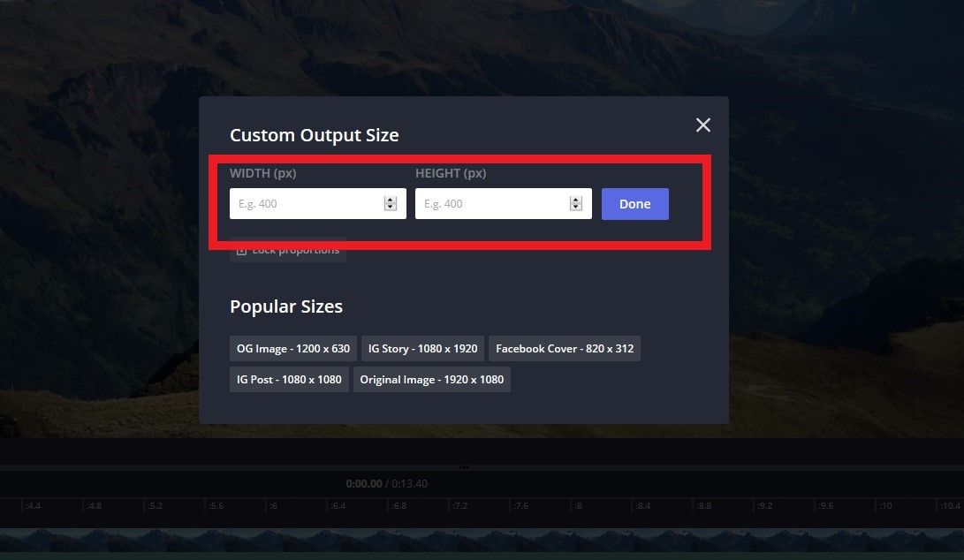Click the HEIGHT (px) input field

(490, 204)
